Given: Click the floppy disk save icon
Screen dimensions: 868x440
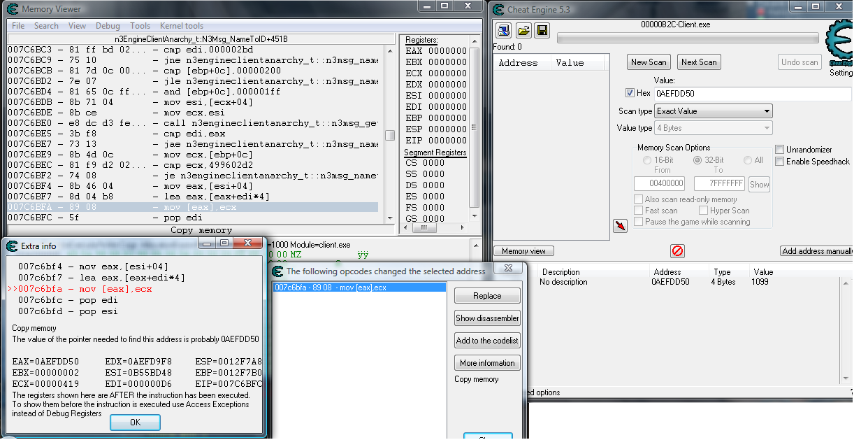Looking at the screenshot, I should 542,30.
